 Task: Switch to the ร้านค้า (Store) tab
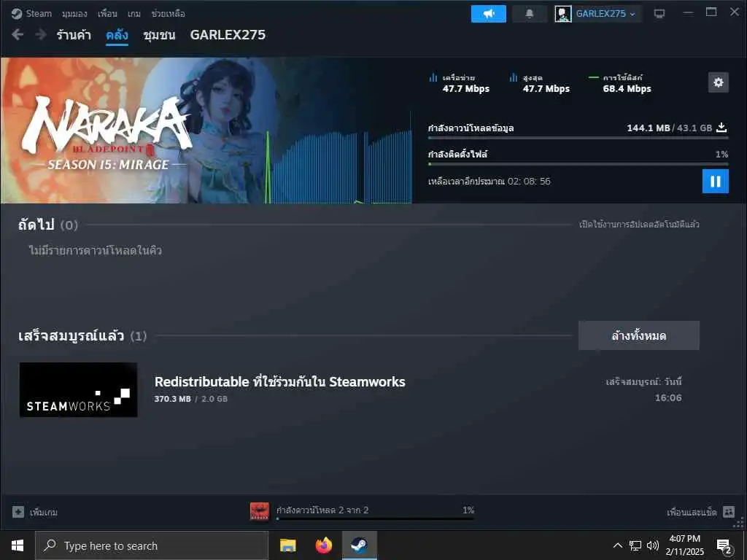click(74, 35)
